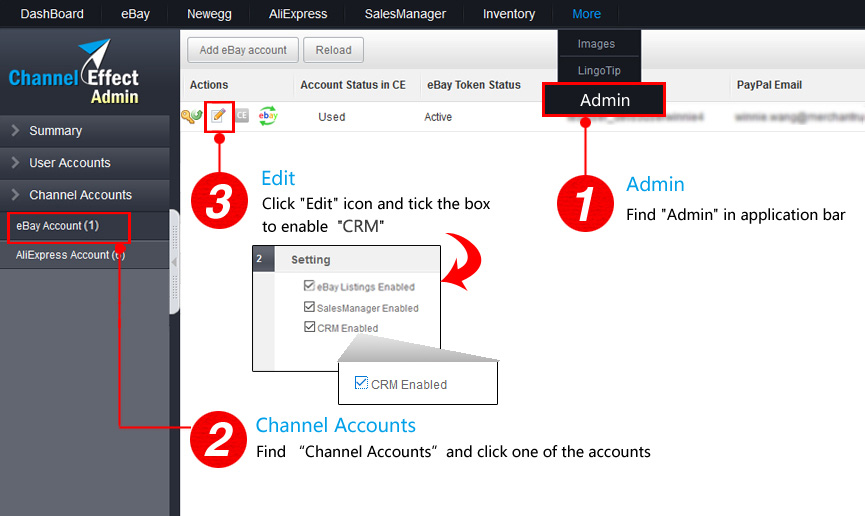Click the Actions column header
Viewport: 866px width, 516px height.
(209, 85)
